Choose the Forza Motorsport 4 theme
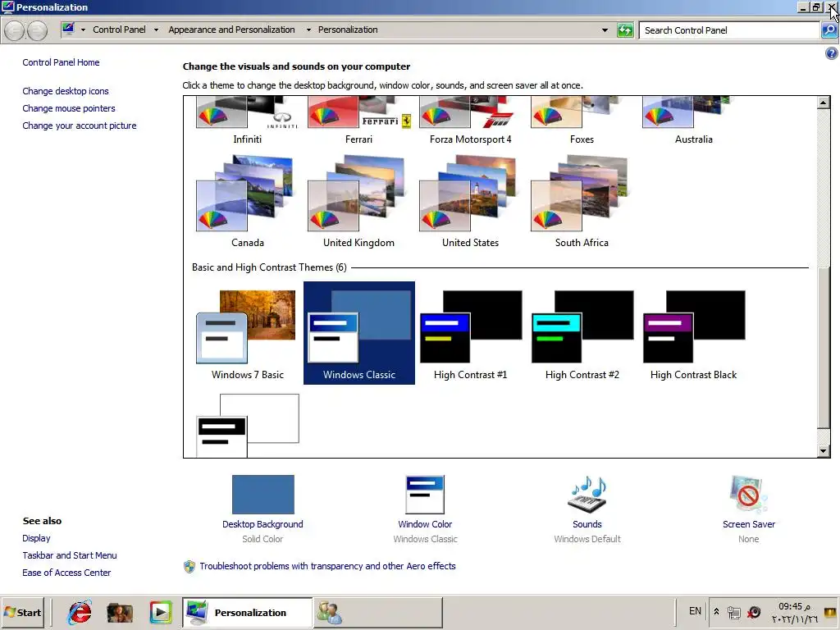The height and width of the screenshot is (630, 840). click(x=470, y=121)
